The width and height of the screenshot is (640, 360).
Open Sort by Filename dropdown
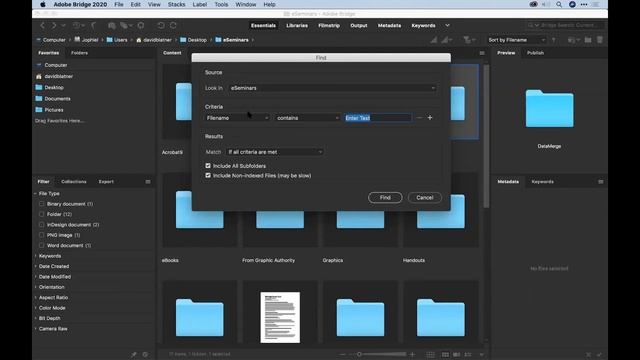pyautogui.click(x=517, y=40)
